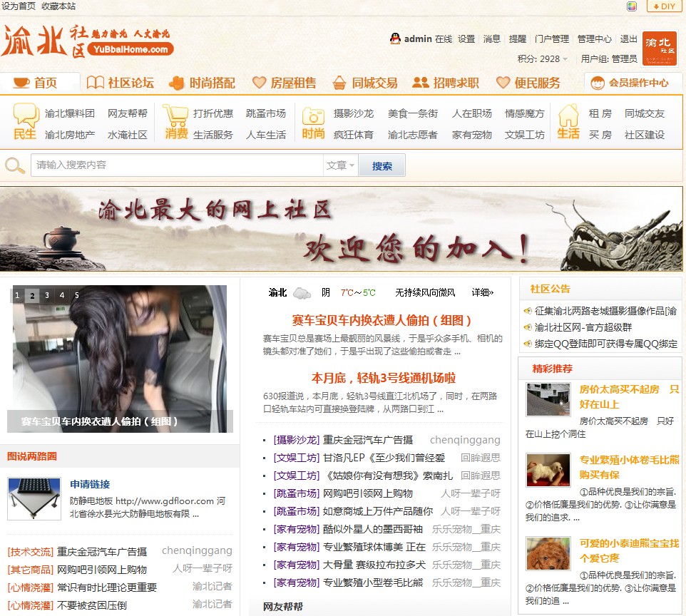Open 设置 in user bar

coord(466,39)
